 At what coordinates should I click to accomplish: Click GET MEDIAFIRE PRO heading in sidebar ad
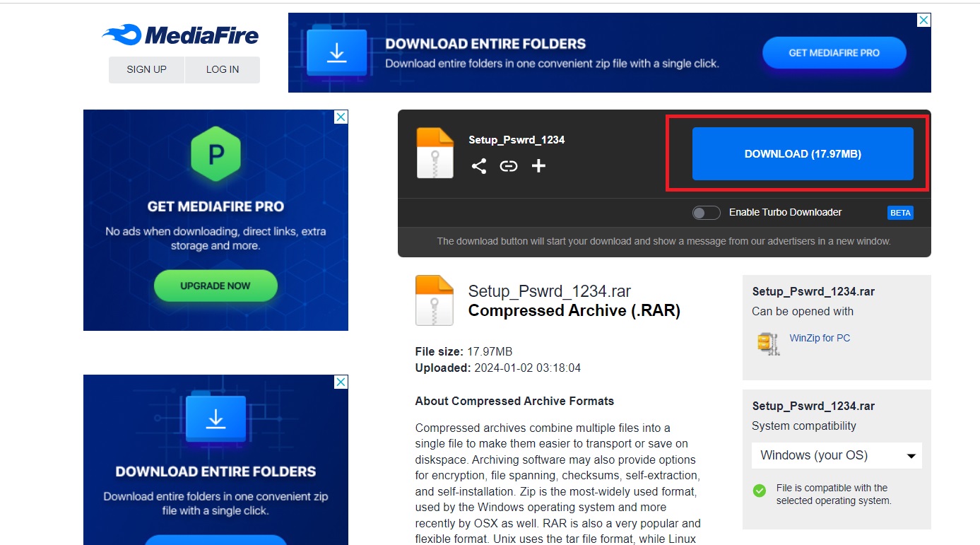pyautogui.click(x=216, y=206)
